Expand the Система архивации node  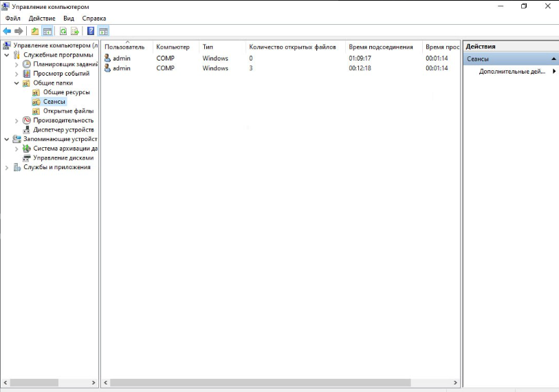tap(17, 149)
